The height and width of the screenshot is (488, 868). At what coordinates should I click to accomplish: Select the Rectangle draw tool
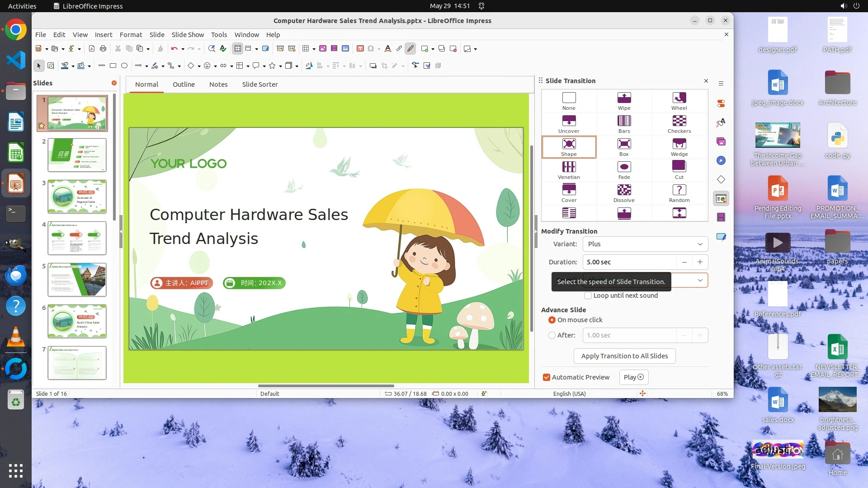(113, 66)
